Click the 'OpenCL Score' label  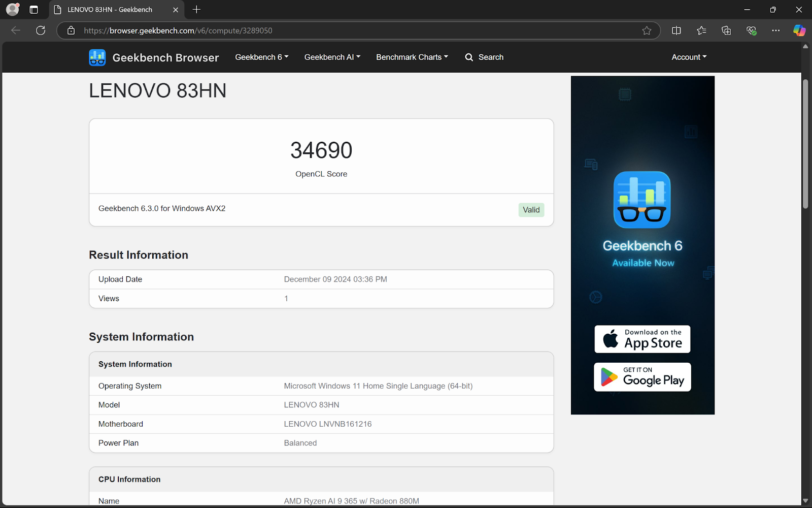[x=321, y=174]
